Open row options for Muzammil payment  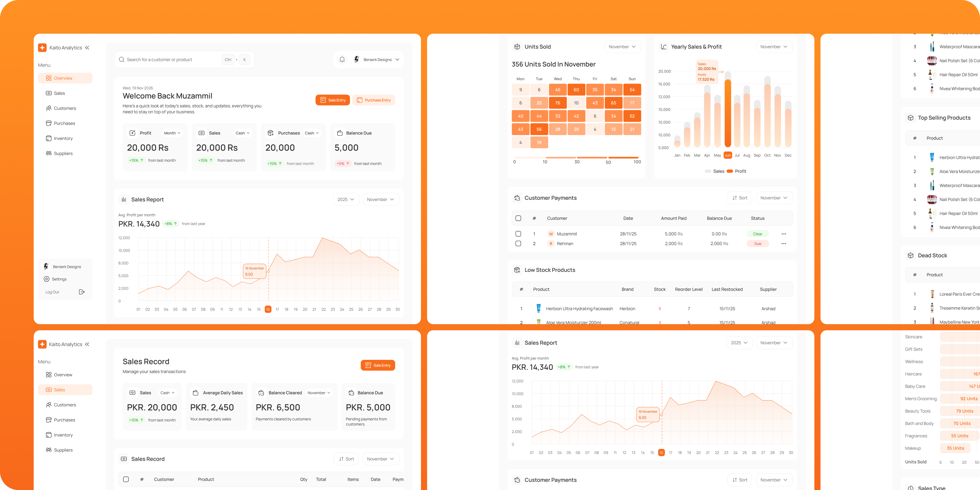(x=783, y=234)
